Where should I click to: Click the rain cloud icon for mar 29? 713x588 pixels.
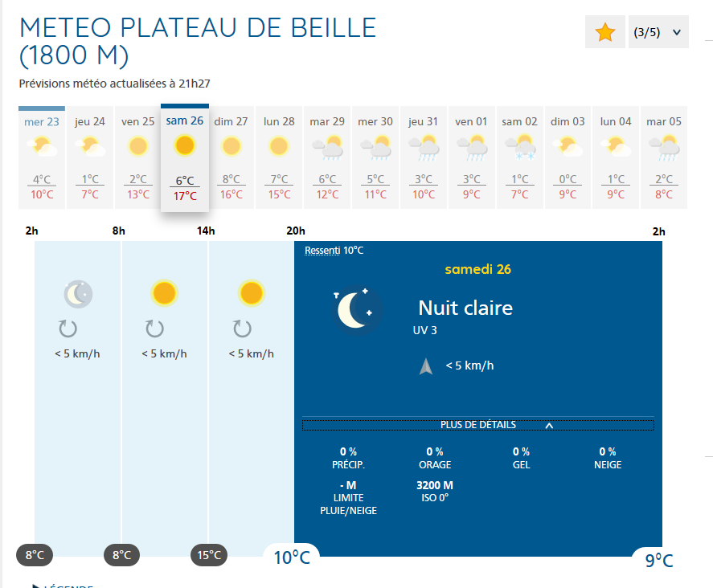[x=327, y=147]
